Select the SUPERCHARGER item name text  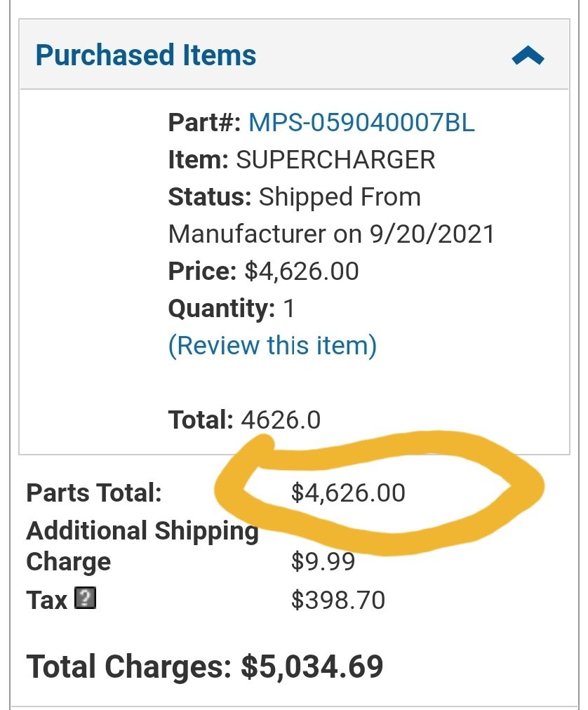point(335,159)
